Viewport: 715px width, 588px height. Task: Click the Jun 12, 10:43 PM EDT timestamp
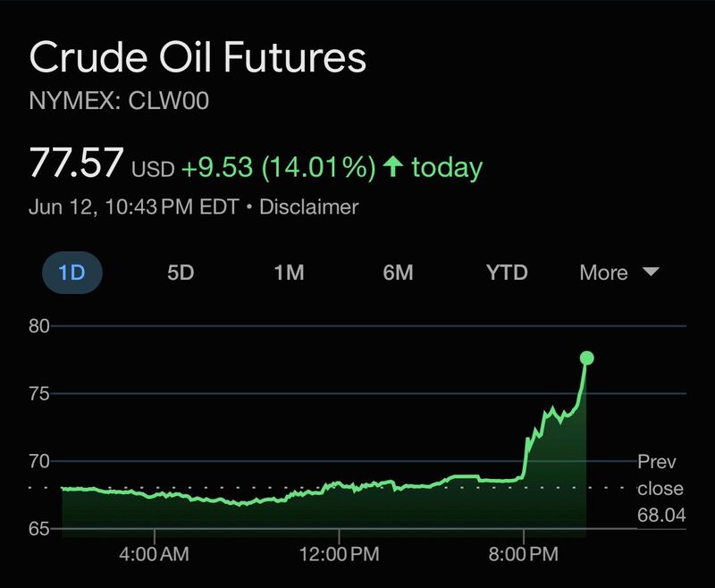134,207
